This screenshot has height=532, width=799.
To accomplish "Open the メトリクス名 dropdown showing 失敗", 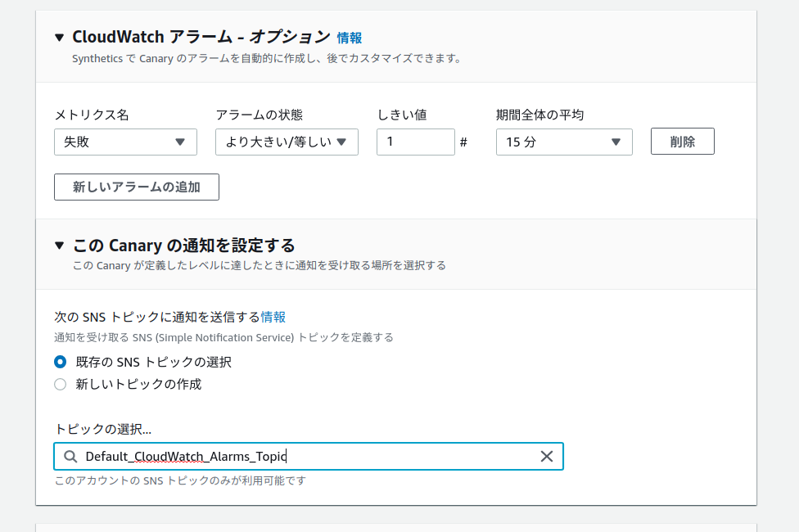I will [124, 142].
